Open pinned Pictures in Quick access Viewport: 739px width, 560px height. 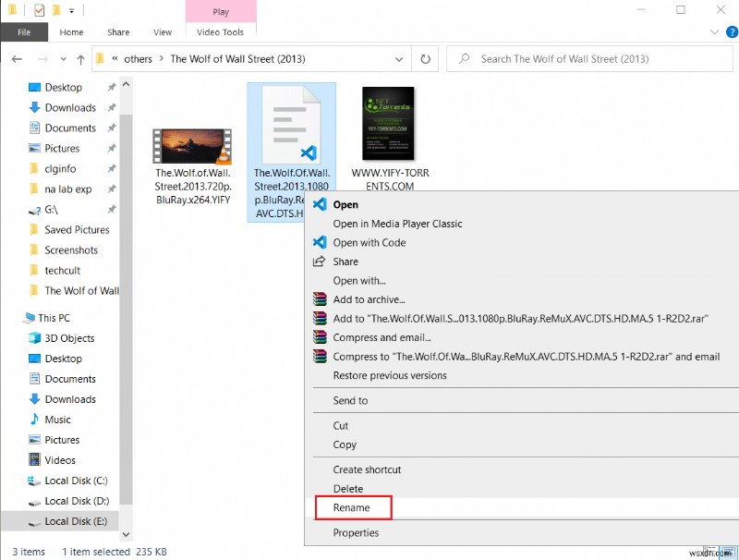pos(62,148)
